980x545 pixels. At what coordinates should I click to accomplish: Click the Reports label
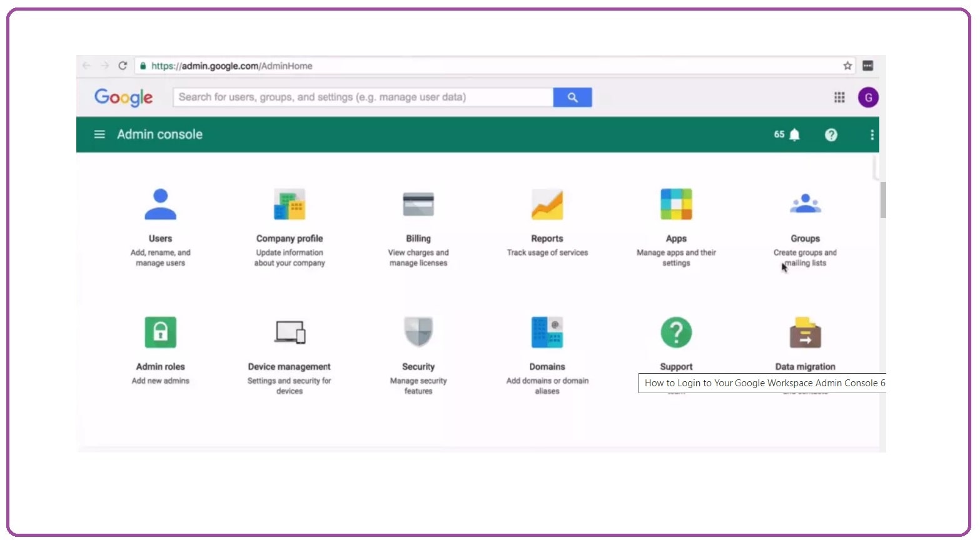point(547,239)
